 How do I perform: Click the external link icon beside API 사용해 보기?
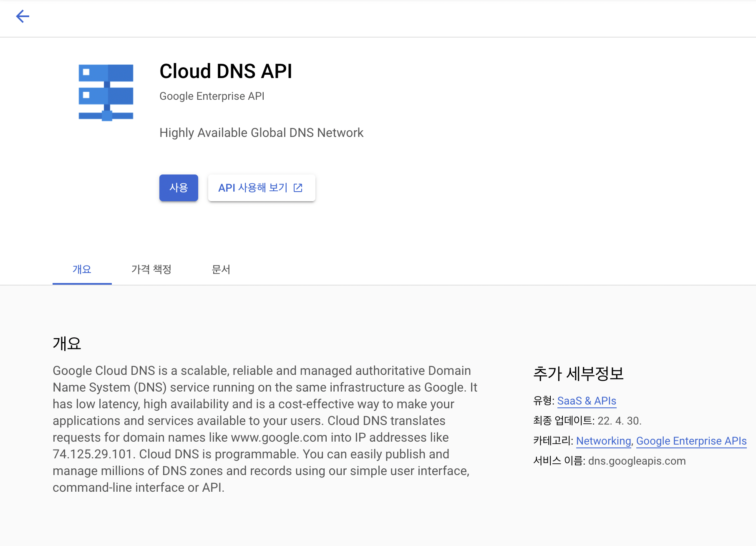point(298,188)
